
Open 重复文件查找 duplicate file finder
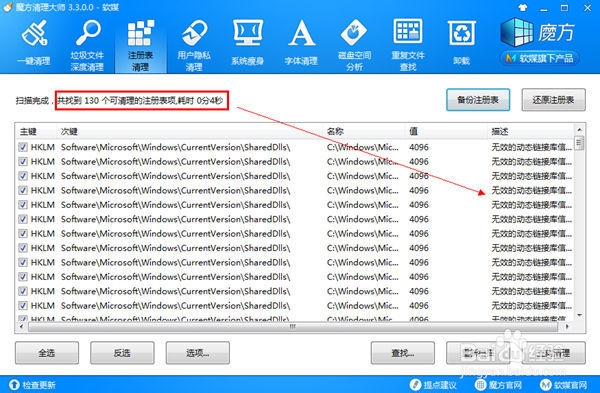408,46
